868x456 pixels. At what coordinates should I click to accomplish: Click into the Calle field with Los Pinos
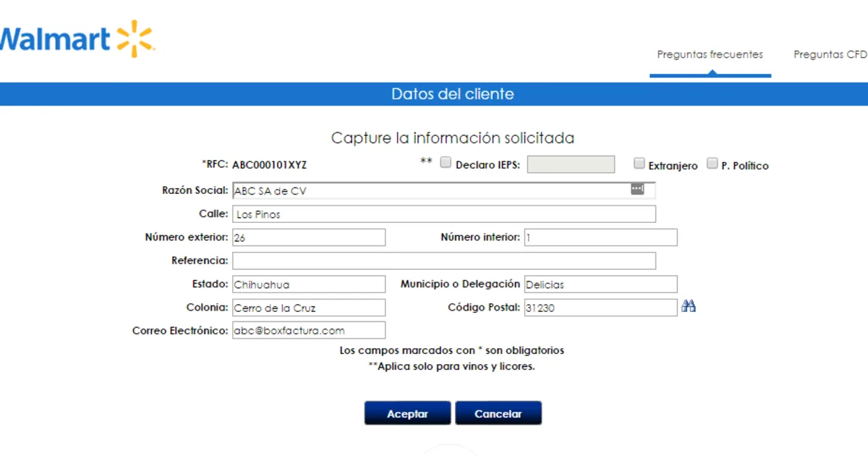pos(443,214)
